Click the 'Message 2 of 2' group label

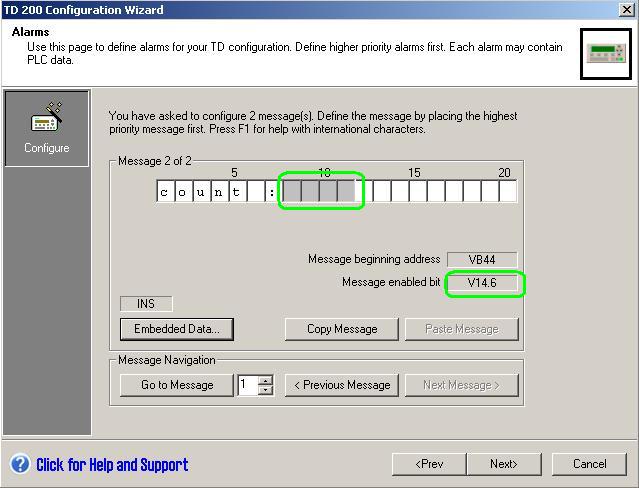pos(154,161)
